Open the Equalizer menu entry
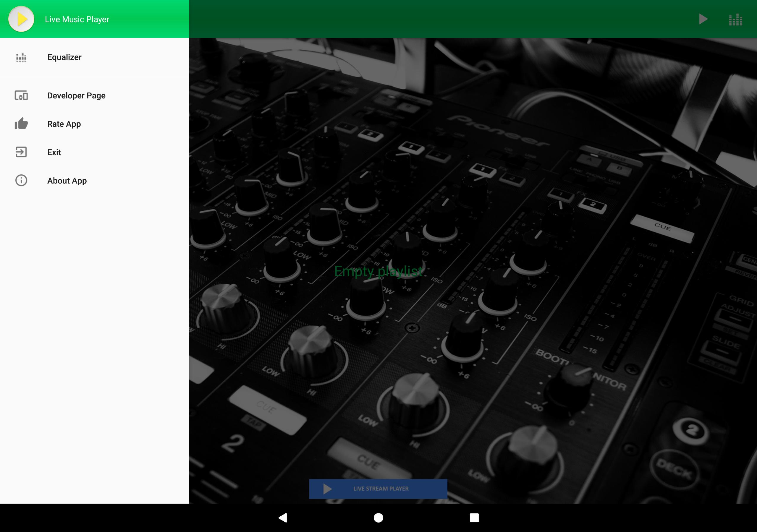The height and width of the screenshot is (532, 757). pyautogui.click(x=95, y=57)
